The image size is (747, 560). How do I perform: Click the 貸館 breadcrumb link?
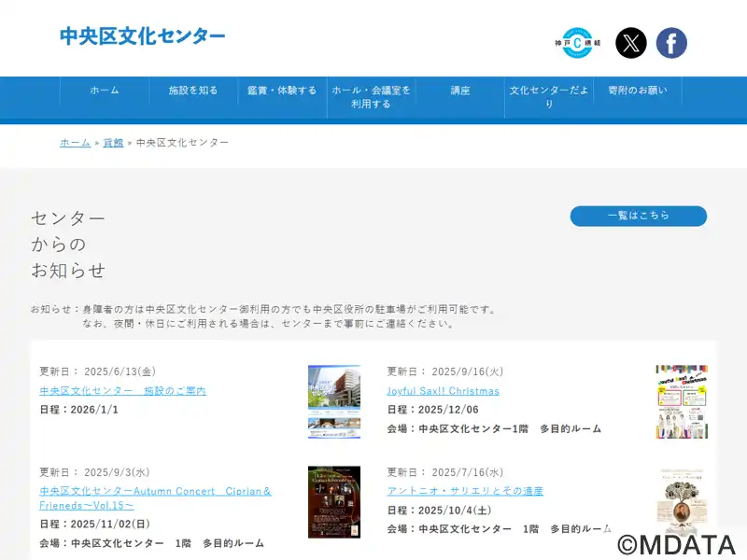coord(113,143)
